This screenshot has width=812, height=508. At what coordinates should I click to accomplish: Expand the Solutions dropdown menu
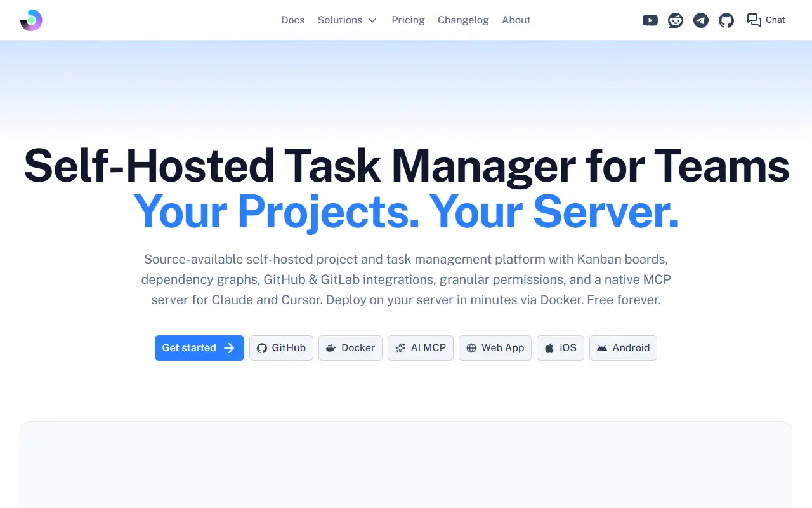[x=348, y=20]
